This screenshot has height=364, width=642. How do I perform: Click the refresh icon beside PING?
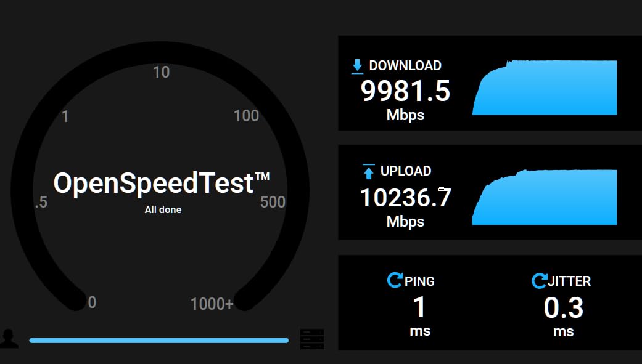click(x=395, y=281)
